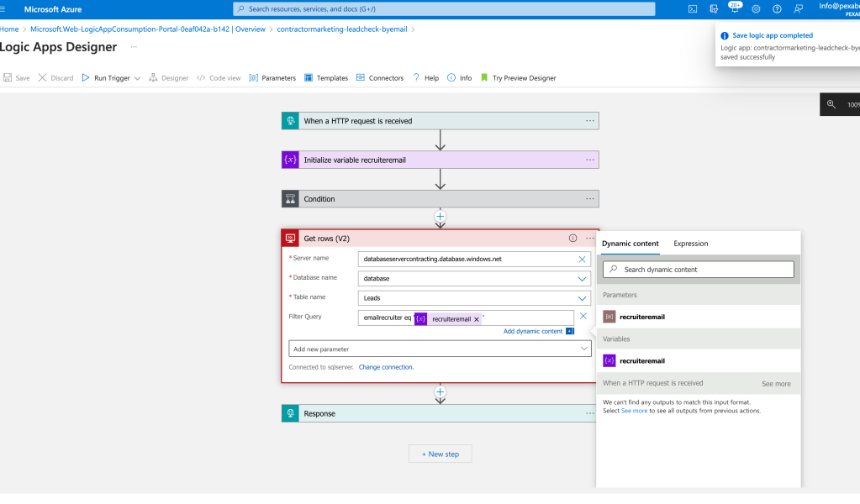Viewport: 860px width, 504px height.
Task: Click the inline See more link in message
Action: tap(634, 411)
